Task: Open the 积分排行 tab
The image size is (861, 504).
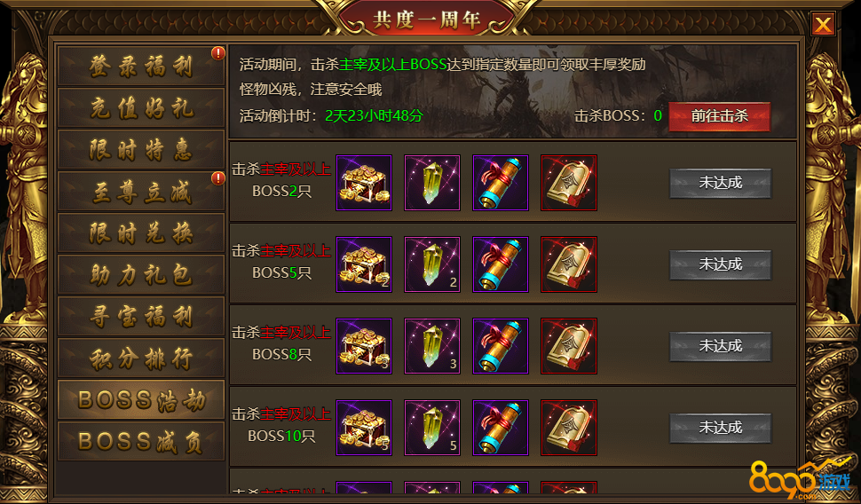Action: coord(141,358)
